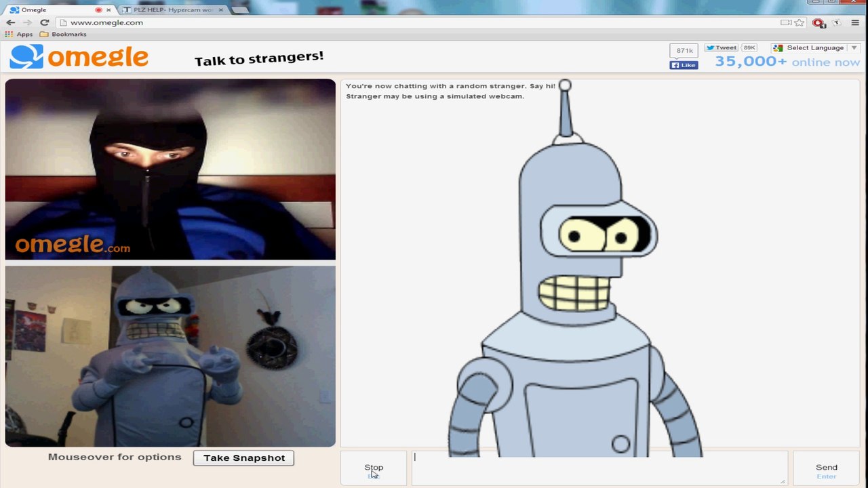Bookmark this page with the star icon
This screenshot has height=488, width=868.
(x=800, y=22)
